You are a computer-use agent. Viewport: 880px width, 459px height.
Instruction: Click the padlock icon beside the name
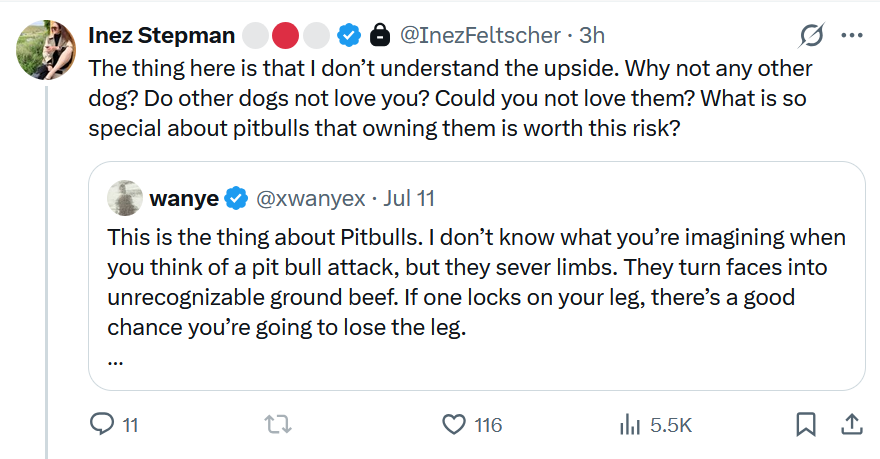click(x=380, y=35)
